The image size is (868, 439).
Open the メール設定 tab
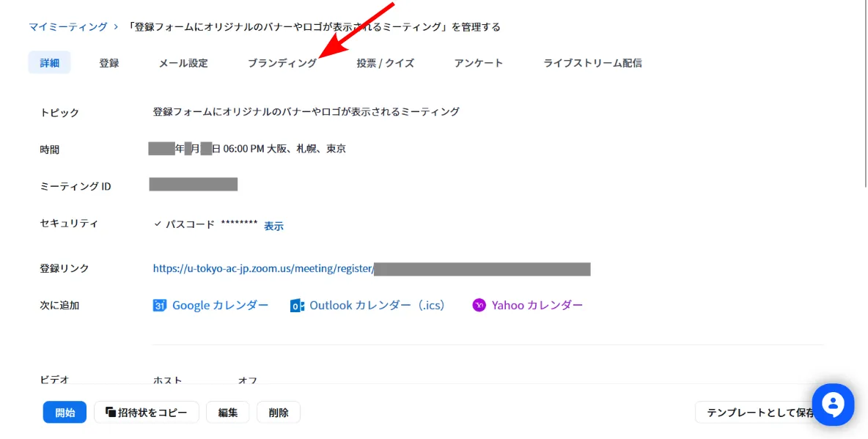[183, 63]
